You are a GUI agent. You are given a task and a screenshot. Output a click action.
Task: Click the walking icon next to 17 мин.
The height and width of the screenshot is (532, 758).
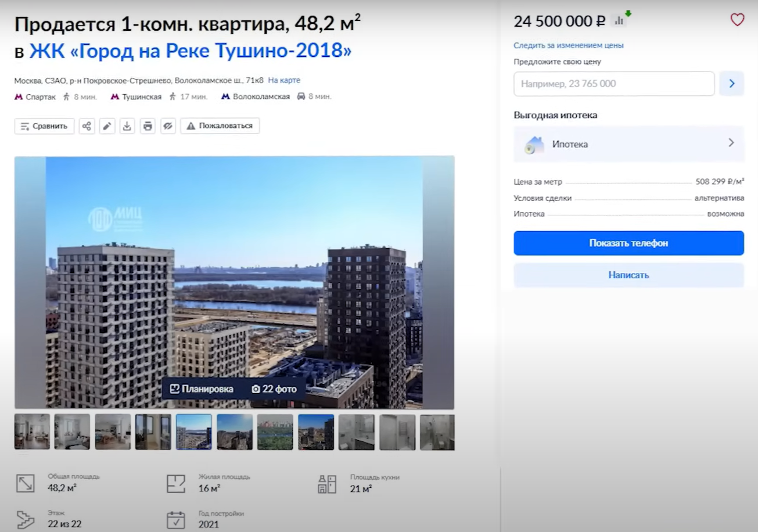173,96
